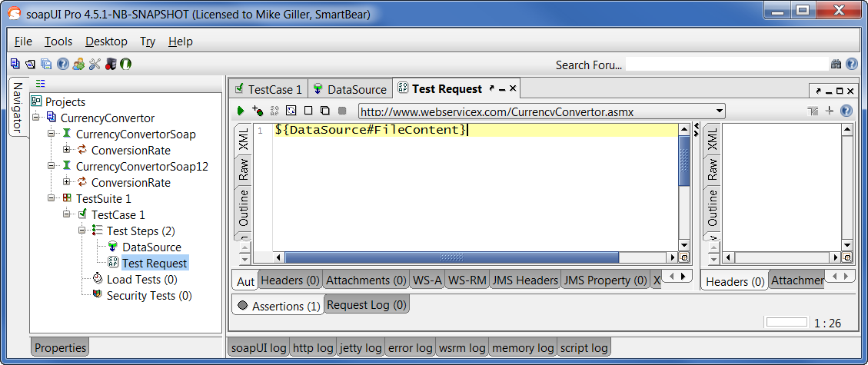Click the import project toolbar icon

click(31, 64)
